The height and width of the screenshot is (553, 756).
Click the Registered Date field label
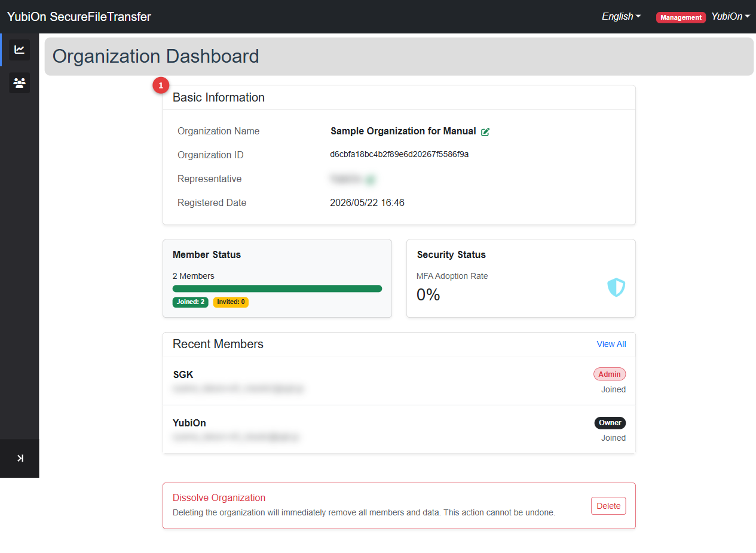click(212, 203)
